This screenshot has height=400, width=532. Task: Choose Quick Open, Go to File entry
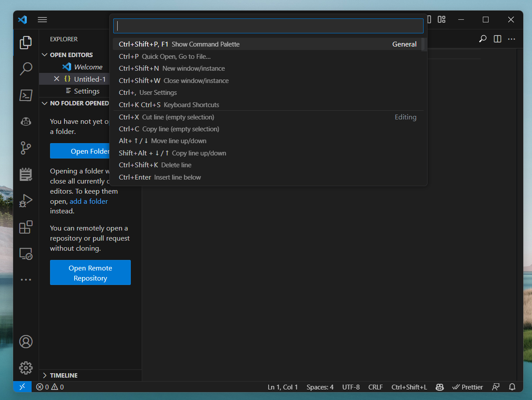tap(267, 56)
